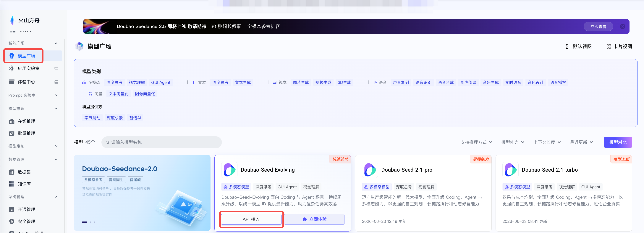Click the Doubao-Seed-Evolving model logo
Viewport: 644px width, 233px height.
pyautogui.click(x=229, y=170)
